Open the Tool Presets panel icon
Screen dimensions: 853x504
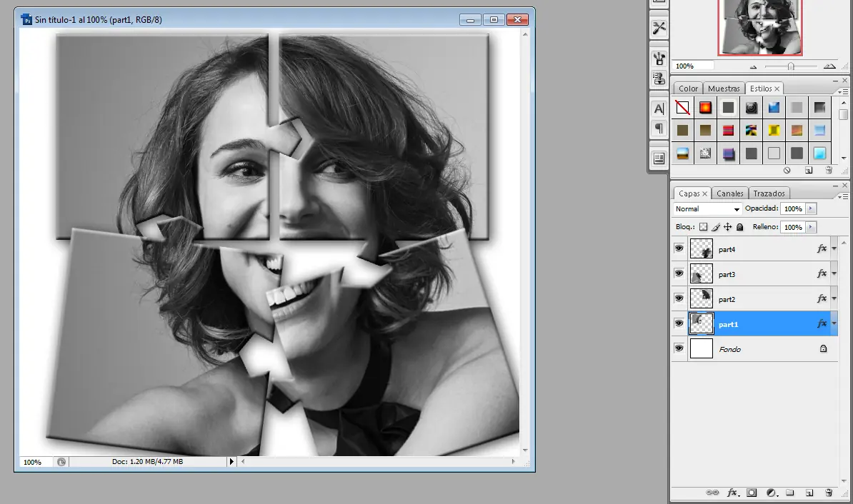coord(659,28)
